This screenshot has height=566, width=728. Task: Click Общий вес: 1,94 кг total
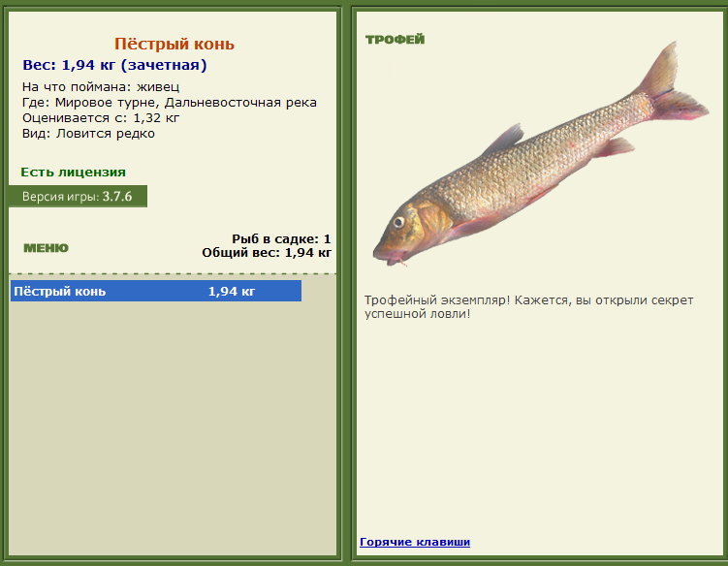point(267,253)
